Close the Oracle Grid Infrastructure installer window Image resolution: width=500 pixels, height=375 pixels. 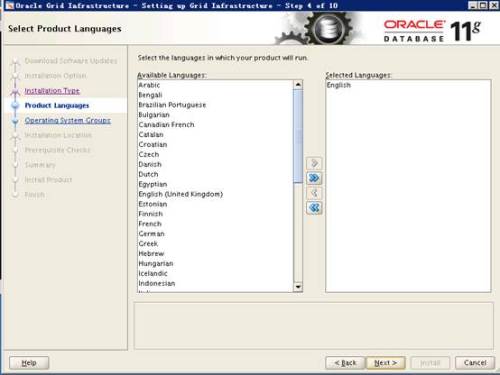pyautogui.click(x=493, y=5)
